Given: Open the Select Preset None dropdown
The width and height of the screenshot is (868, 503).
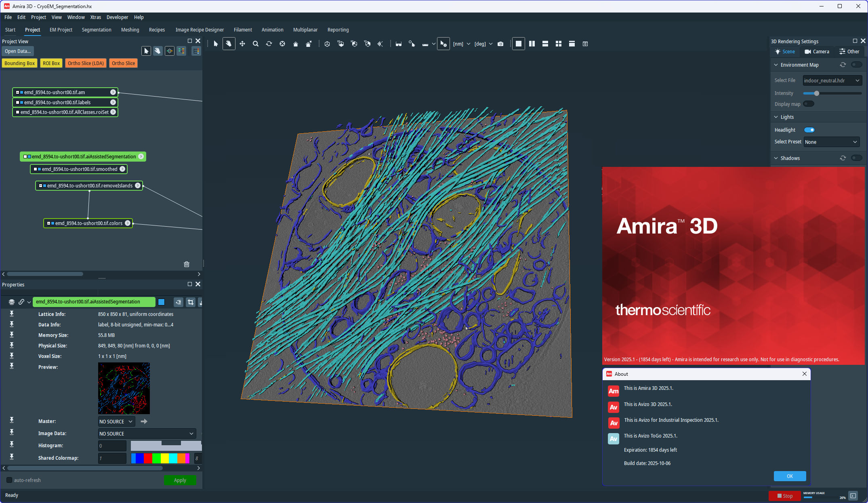Looking at the screenshot, I should (831, 142).
